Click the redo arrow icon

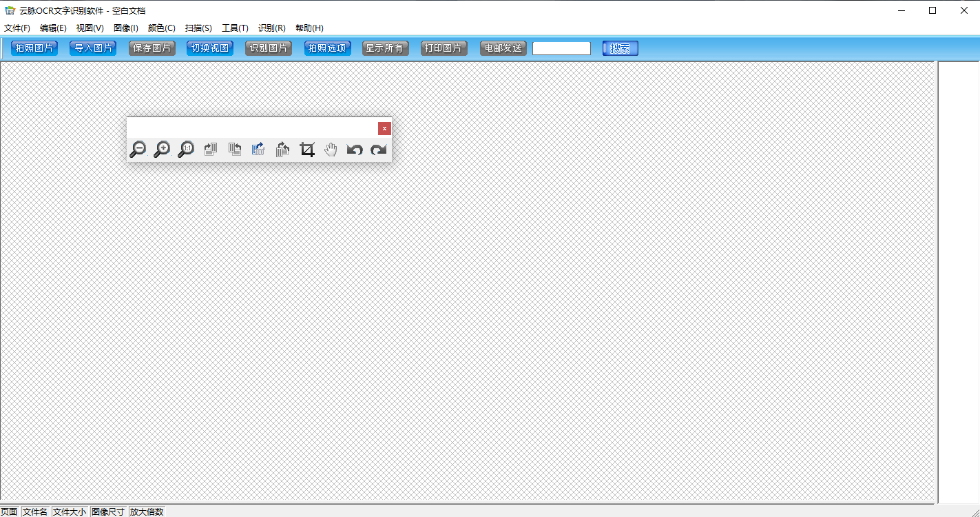[x=379, y=150]
